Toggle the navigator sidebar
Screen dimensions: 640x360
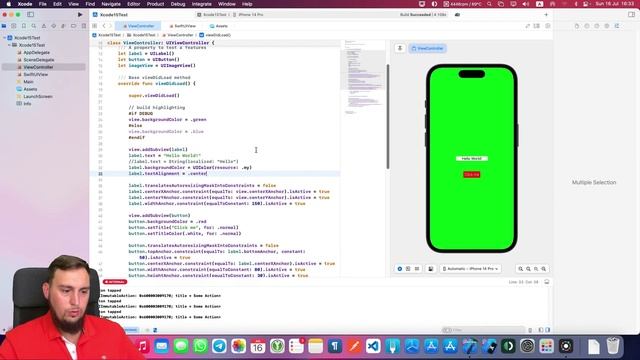coord(31,15)
